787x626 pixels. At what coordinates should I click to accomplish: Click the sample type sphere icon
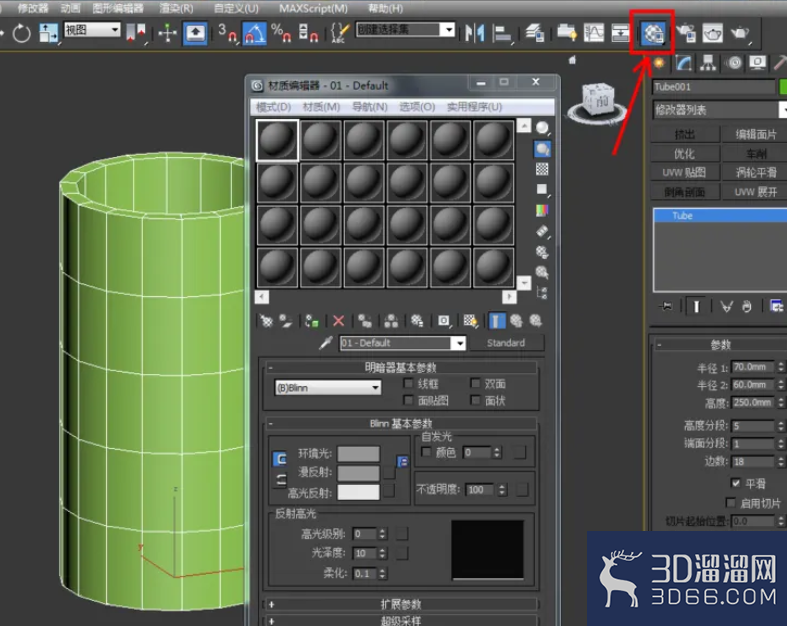point(542,128)
